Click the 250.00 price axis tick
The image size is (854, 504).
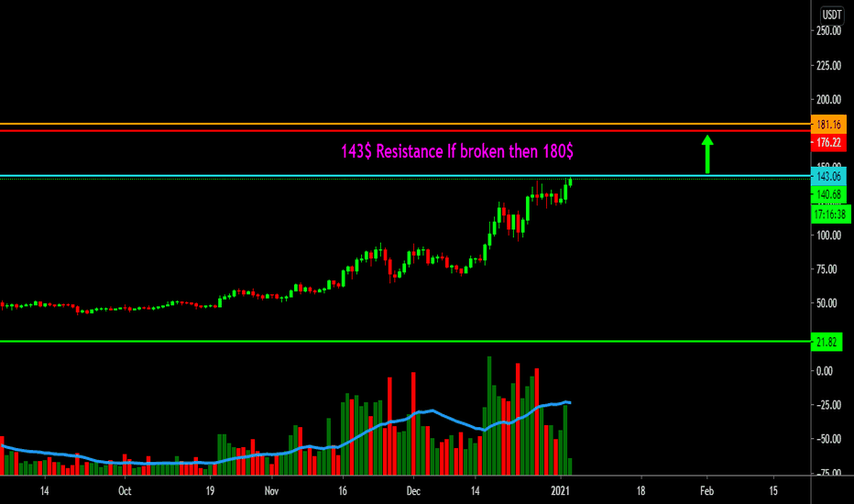(x=828, y=31)
